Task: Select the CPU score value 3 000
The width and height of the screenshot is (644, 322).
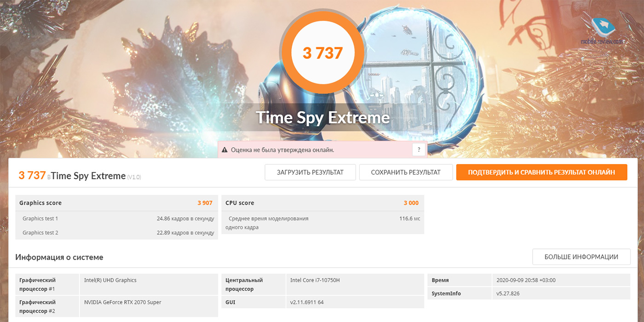Action: tap(411, 203)
